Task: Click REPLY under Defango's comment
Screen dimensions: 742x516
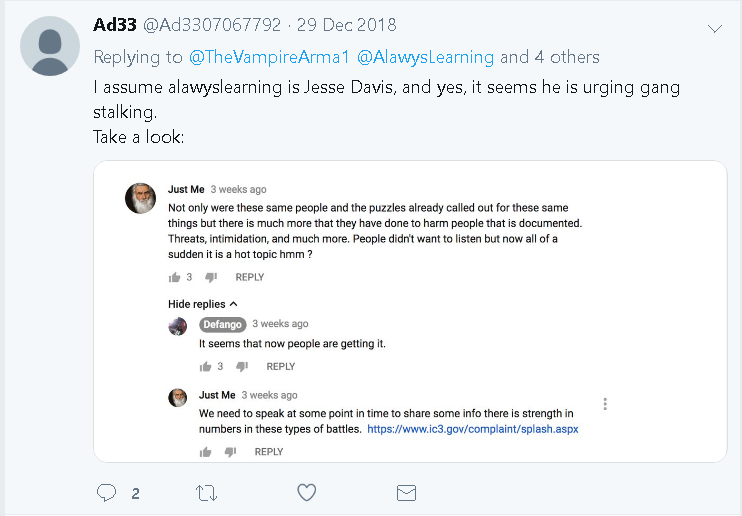Action: 281,367
